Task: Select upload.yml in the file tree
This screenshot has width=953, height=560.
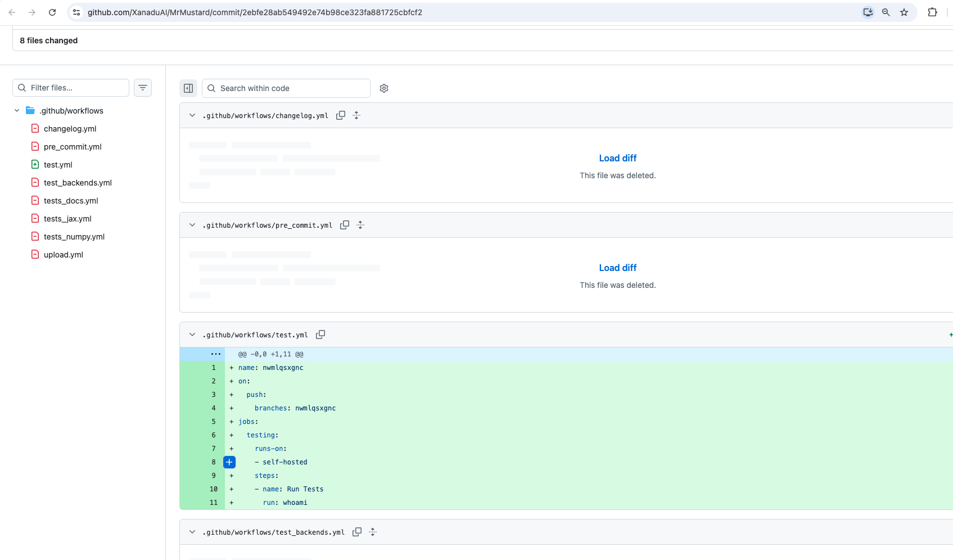Action: tap(64, 255)
